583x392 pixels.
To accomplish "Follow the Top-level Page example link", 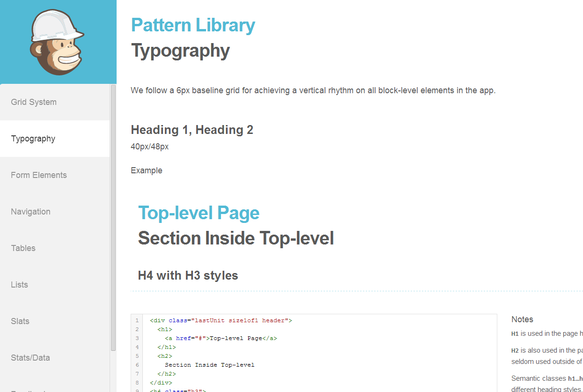I will click(199, 213).
